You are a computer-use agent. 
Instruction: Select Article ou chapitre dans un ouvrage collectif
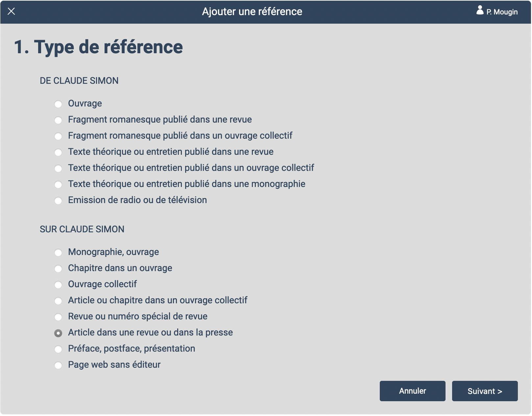coord(58,301)
